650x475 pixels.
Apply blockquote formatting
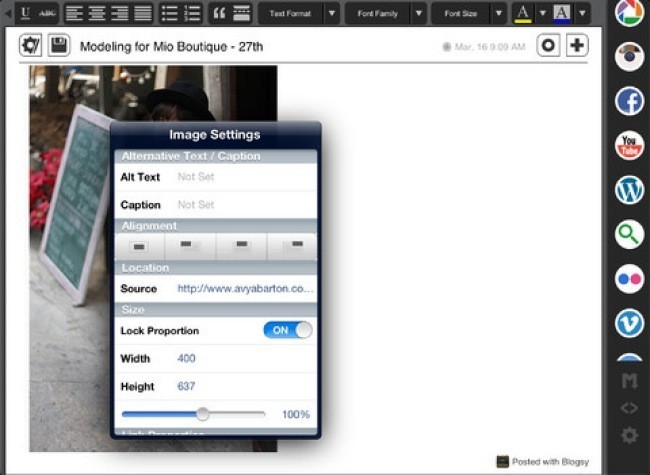click(219, 13)
